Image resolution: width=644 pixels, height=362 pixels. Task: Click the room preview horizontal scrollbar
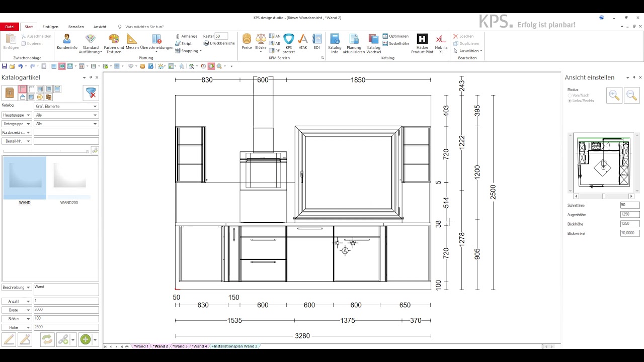tap(603, 196)
